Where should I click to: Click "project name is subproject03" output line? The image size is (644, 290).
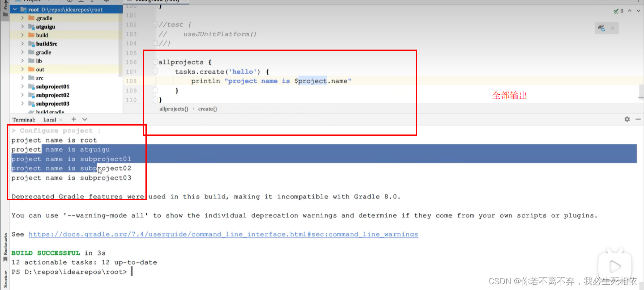pos(72,178)
